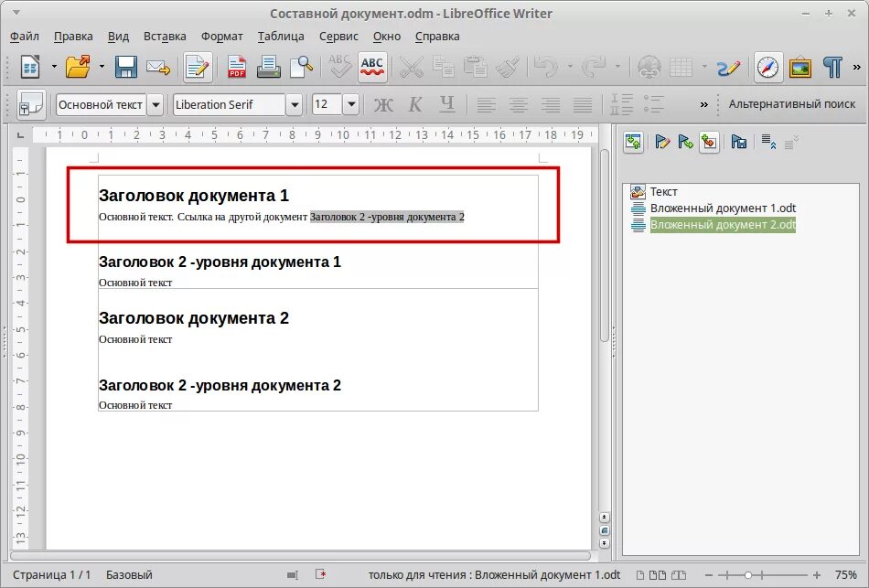The height and width of the screenshot is (588, 869).
Task: Open the Файл menu
Action: [x=25, y=36]
